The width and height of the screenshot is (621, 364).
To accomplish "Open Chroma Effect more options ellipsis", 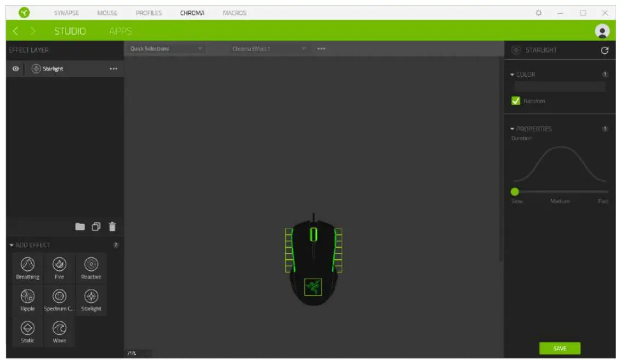I will (x=321, y=49).
